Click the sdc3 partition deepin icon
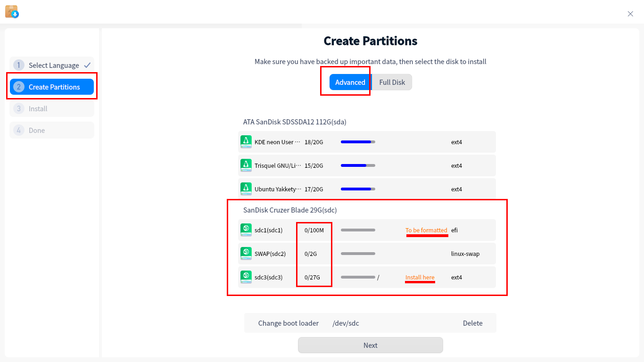Image resolution: width=644 pixels, height=362 pixels. point(246,277)
